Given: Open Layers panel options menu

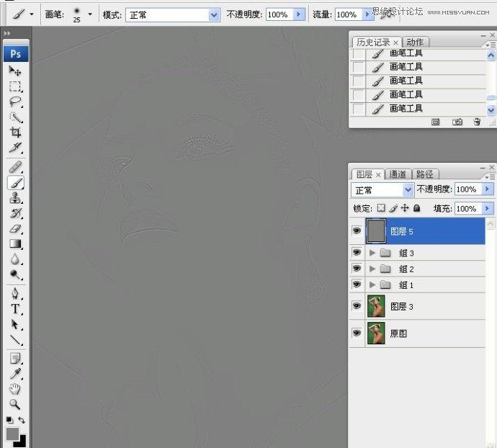Looking at the screenshot, I should click(x=491, y=177).
